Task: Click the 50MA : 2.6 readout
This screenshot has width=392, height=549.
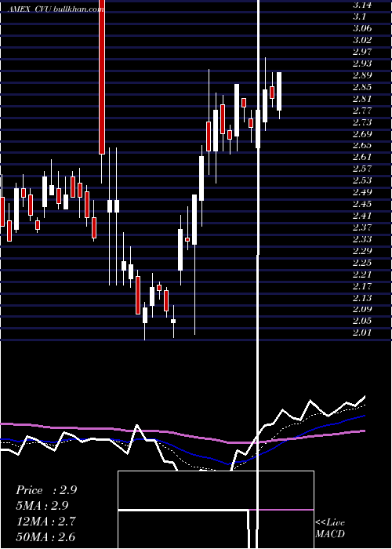Action: coord(45,536)
